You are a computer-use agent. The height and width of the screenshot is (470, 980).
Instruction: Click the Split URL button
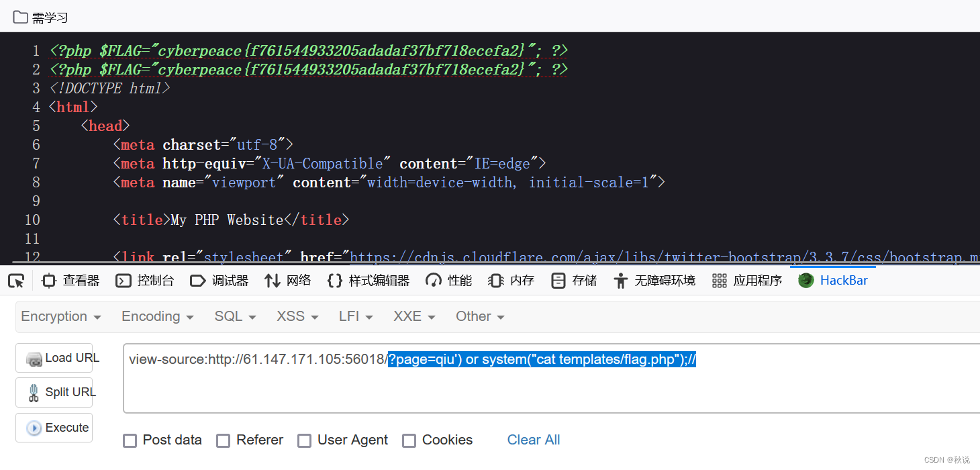click(54, 392)
